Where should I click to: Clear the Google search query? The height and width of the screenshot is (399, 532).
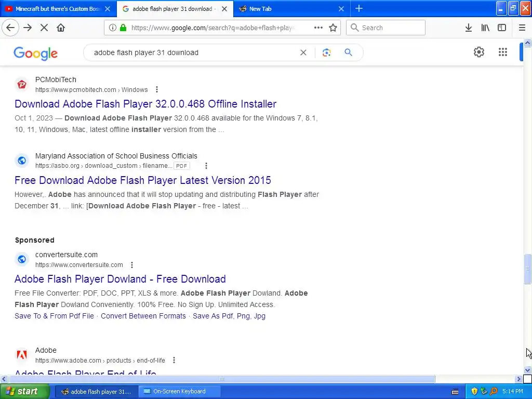tap(303, 52)
